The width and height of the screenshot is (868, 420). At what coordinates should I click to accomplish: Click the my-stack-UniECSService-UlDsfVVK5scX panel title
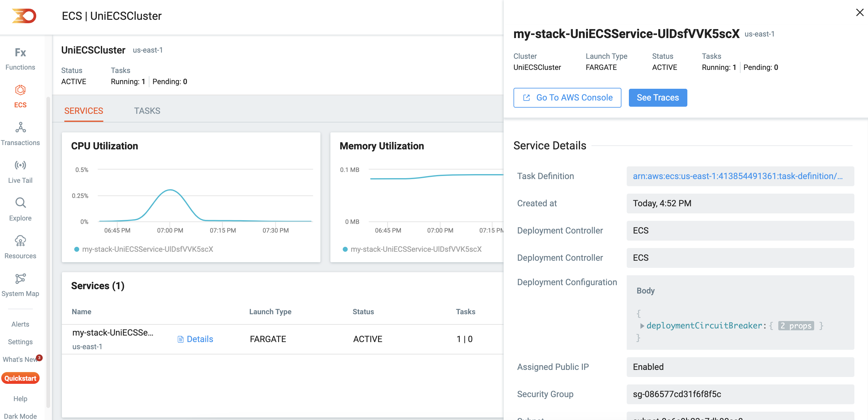point(626,34)
